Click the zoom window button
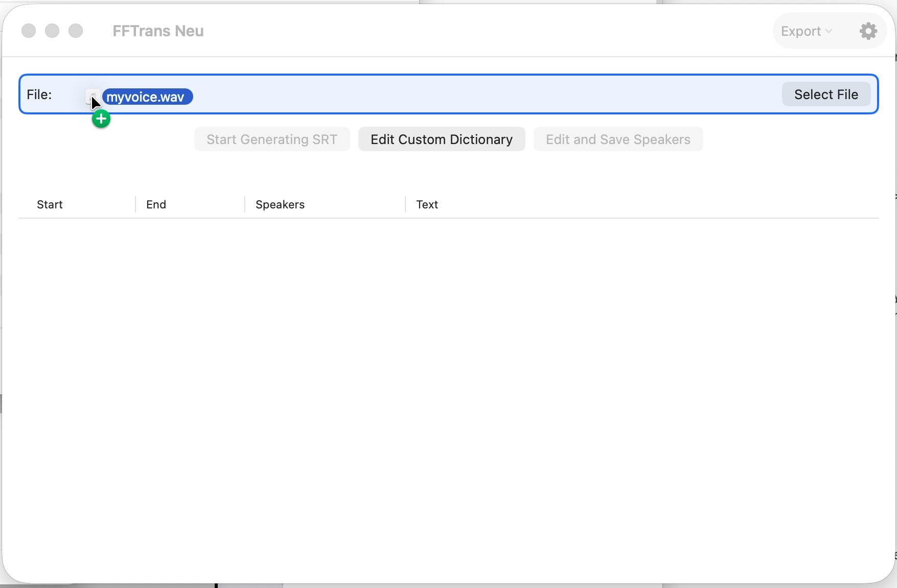The image size is (897, 588). [x=76, y=31]
